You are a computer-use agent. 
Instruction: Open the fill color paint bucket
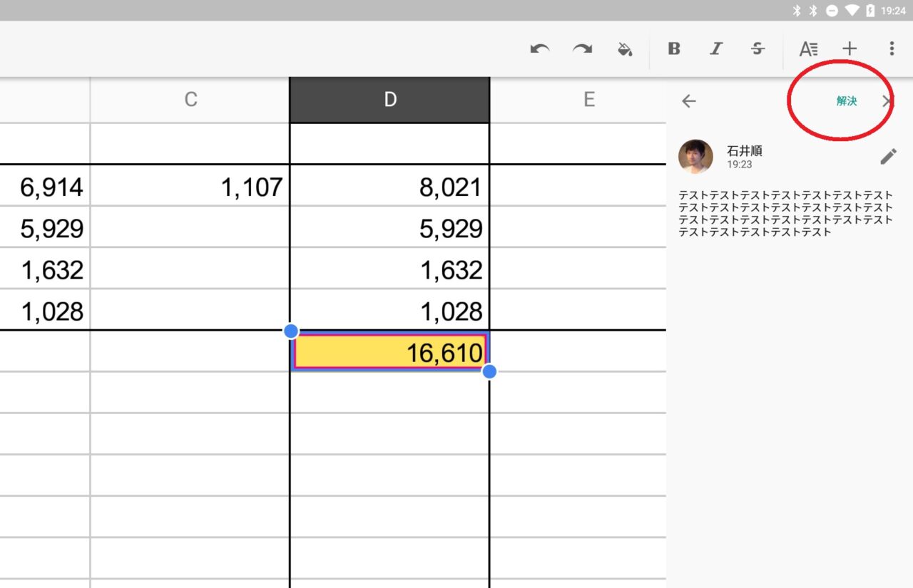(x=625, y=48)
